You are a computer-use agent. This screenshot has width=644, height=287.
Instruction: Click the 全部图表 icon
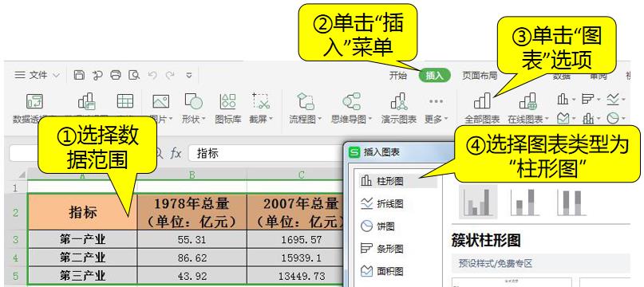482,101
